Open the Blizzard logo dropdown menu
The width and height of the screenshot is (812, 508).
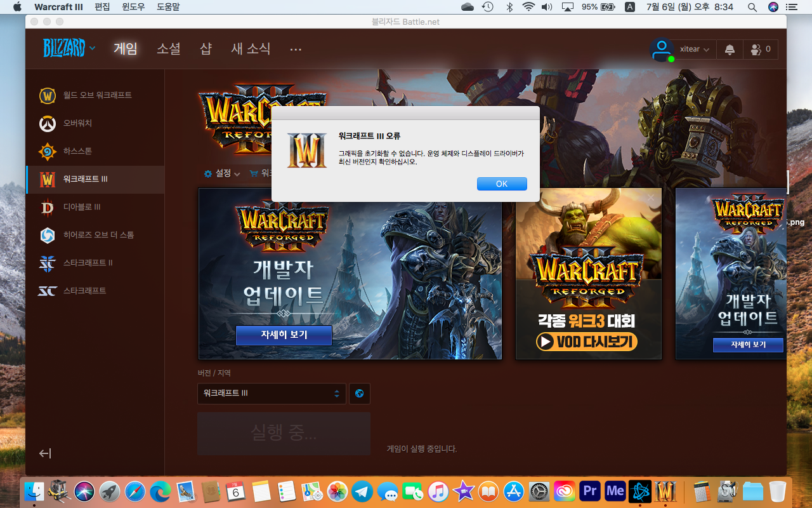(69, 48)
